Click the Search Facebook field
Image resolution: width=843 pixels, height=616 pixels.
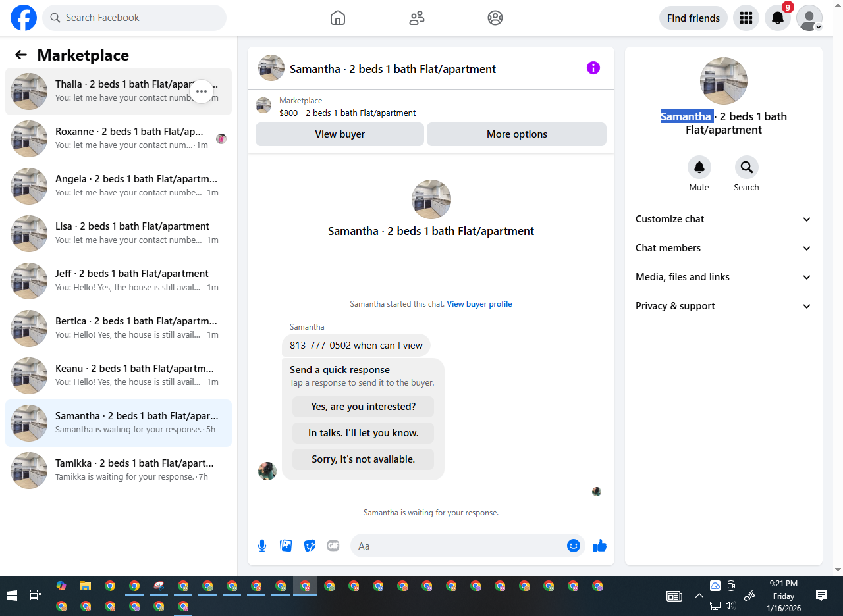[x=134, y=18]
